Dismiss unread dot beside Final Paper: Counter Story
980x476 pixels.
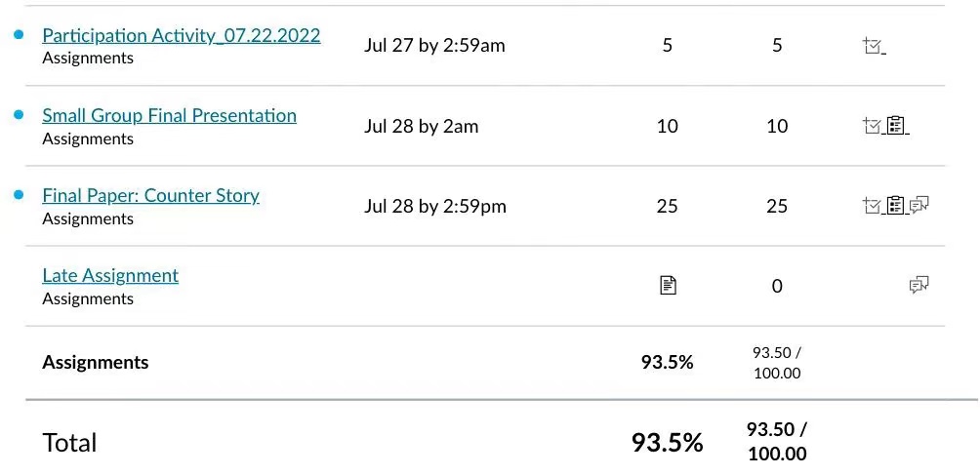click(x=19, y=195)
